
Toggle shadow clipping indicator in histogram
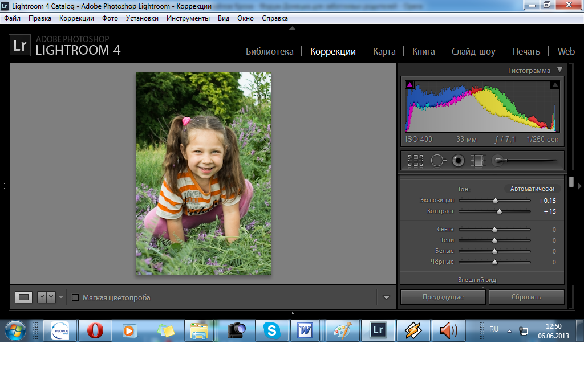[409, 85]
